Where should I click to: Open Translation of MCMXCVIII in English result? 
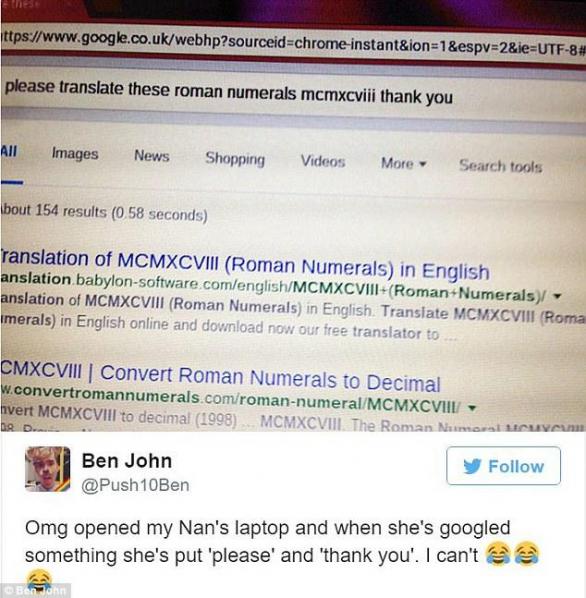coord(245,264)
